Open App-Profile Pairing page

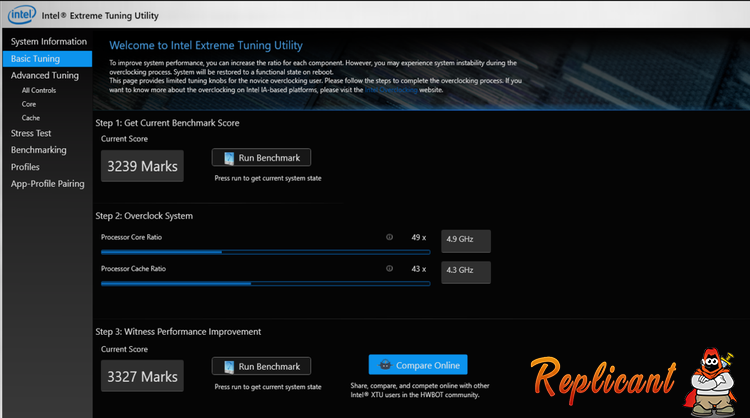point(47,184)
